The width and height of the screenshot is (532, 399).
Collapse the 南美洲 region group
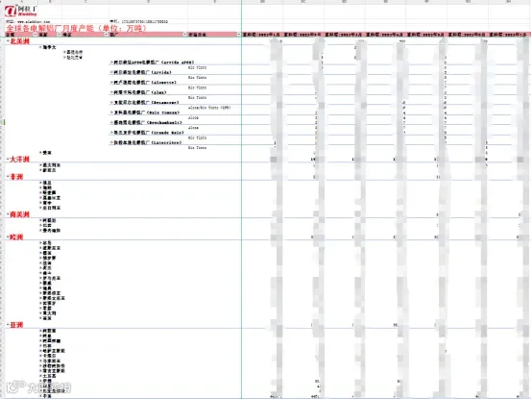8,214
